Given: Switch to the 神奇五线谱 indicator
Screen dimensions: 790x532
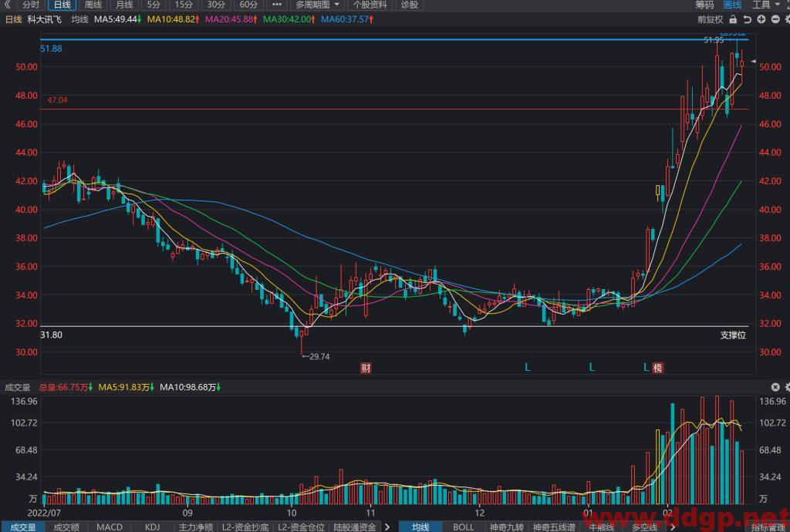Looking at the screenshot, I should (x=554, y=527).
